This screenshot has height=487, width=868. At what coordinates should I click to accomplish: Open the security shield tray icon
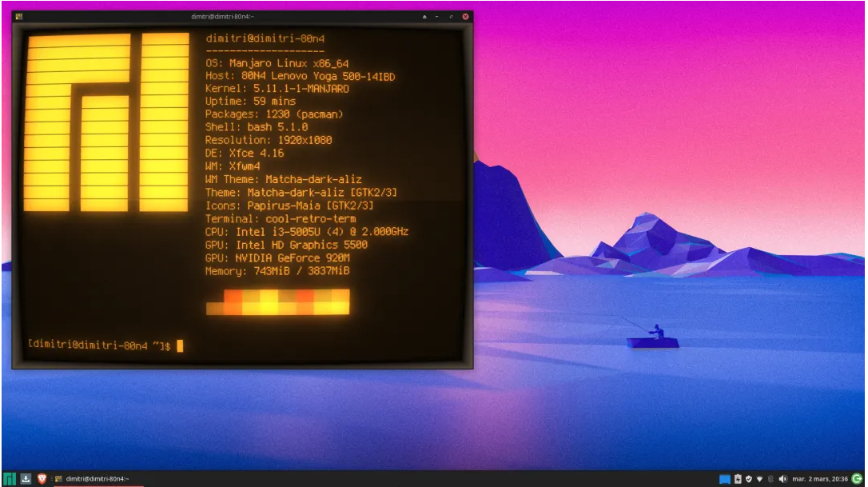750,477
